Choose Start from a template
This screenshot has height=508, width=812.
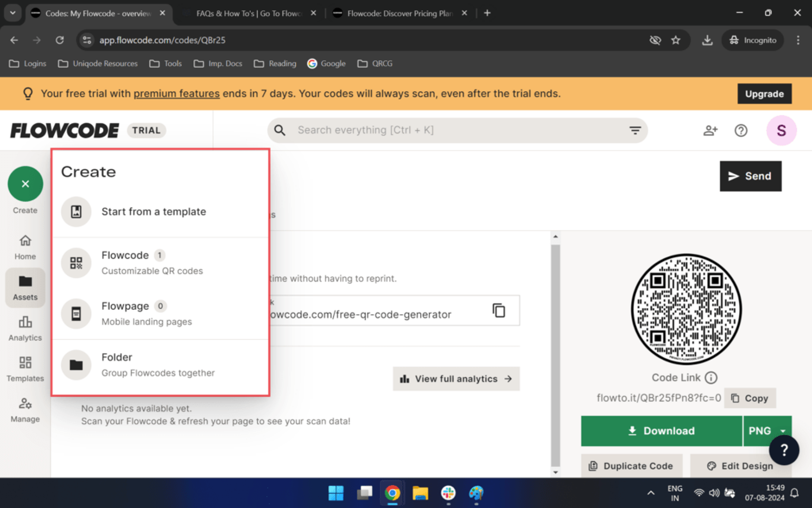(x=160, y=212)
